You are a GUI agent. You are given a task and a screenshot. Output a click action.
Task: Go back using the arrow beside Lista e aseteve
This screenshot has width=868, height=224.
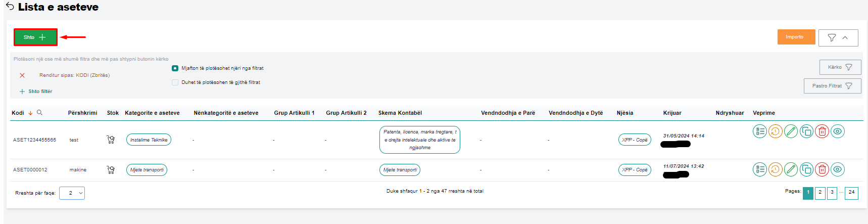coord(10,7)
